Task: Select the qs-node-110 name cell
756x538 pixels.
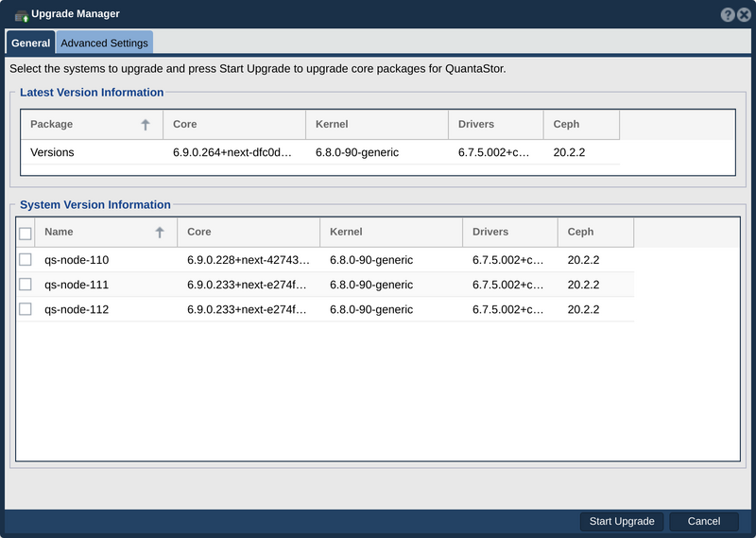Action: click(x=77, y=260)
